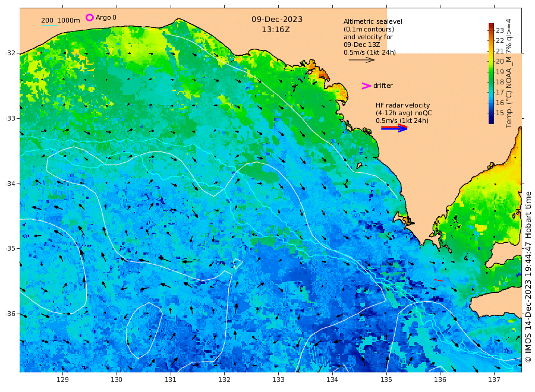Image resolution: width=535 pixels, height=392 pixels.
Task: Click the longitude label 133
Action: click(x=278, y=380)
